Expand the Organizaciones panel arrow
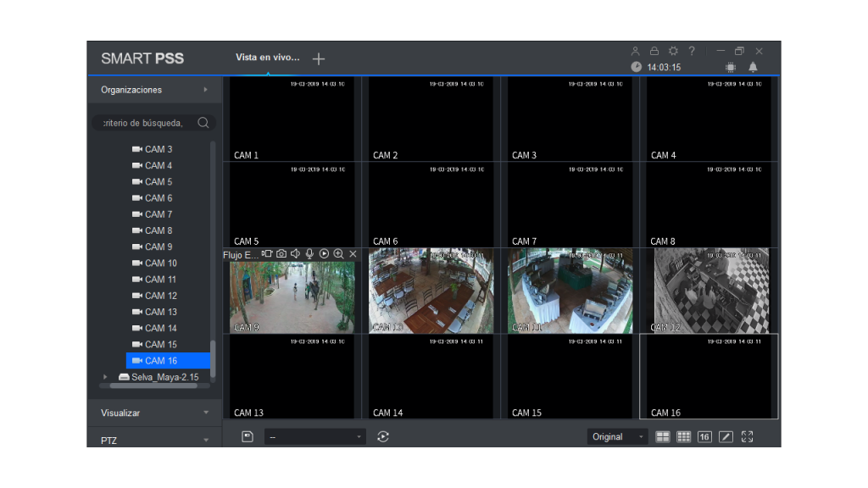 (205, 90)
